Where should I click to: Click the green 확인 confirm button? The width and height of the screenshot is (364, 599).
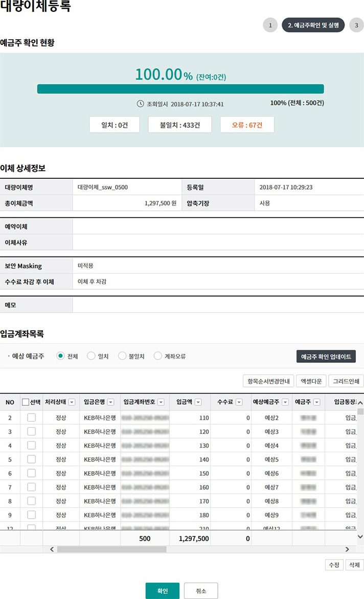(x=162, y=590)
